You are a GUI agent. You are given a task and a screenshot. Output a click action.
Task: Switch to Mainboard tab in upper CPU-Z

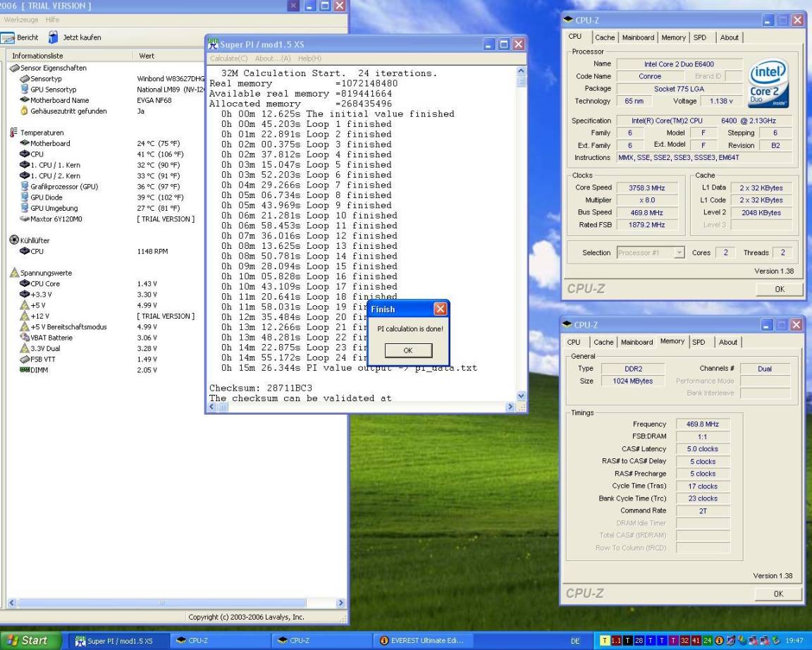(638, 37)
